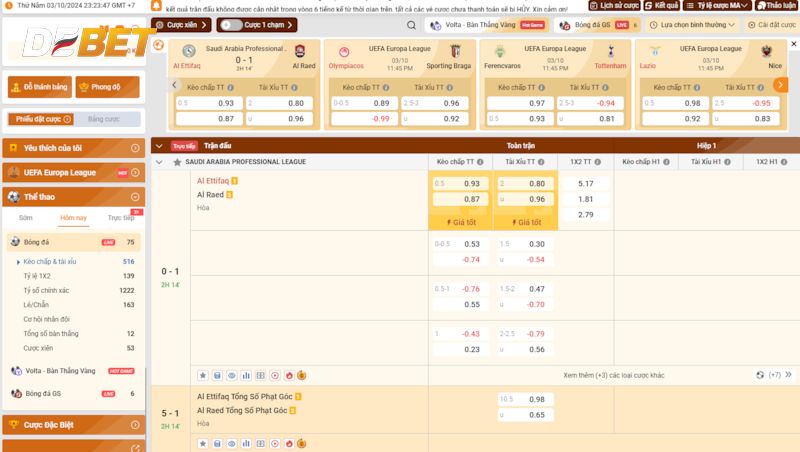The width and height of the screenshot is (800, 452).
Task: Select the Sớm tab
Action: point(25,217)
